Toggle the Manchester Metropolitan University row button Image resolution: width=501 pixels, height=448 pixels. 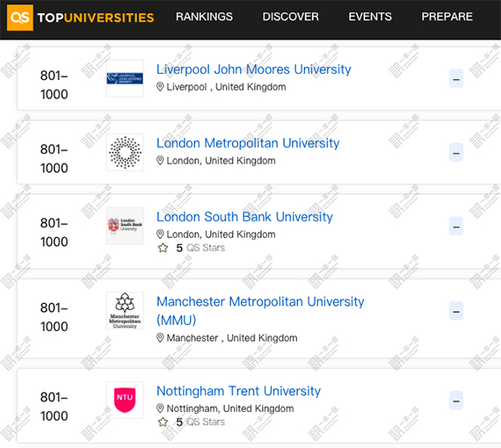[456, 311]
